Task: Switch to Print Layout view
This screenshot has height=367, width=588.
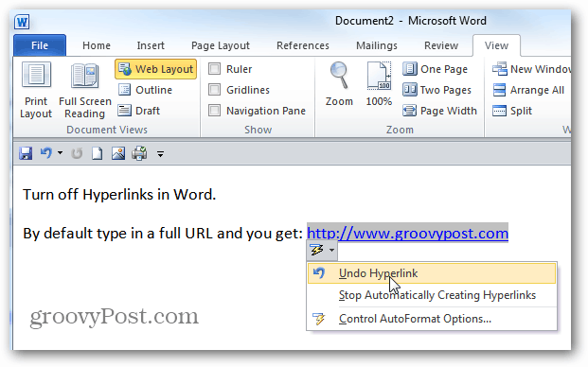Action: point(36,90)
